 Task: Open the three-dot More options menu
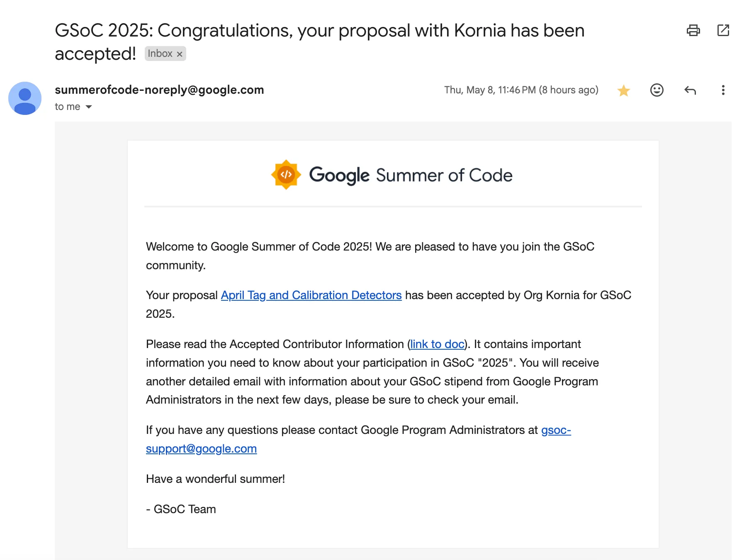(723, 90)
